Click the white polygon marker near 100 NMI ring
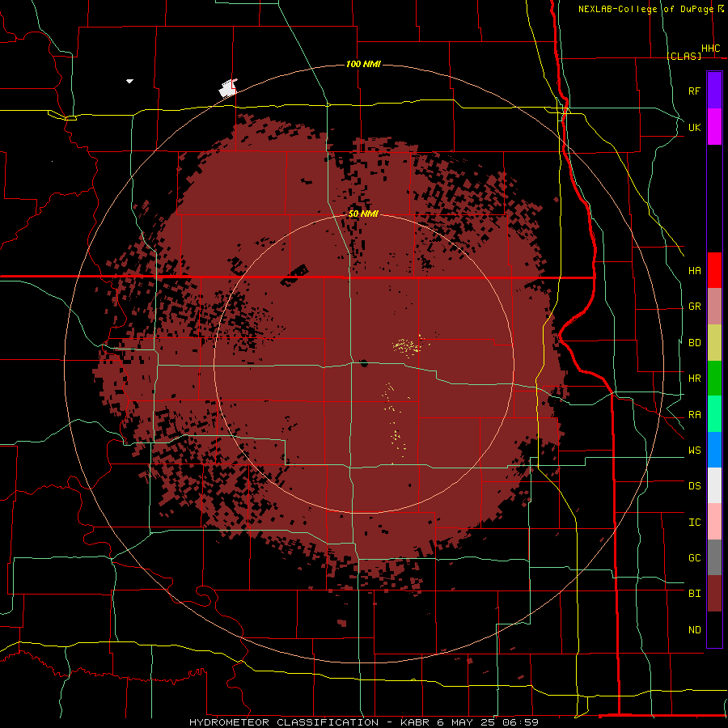This screenshot has height=728, width=728. click(228, 87)
